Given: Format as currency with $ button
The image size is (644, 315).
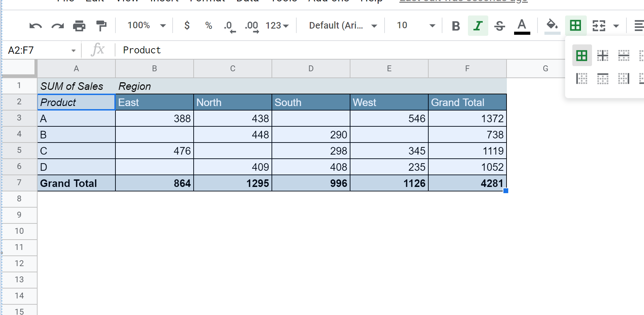Looking at the screenshot, I should coord(187,25).
